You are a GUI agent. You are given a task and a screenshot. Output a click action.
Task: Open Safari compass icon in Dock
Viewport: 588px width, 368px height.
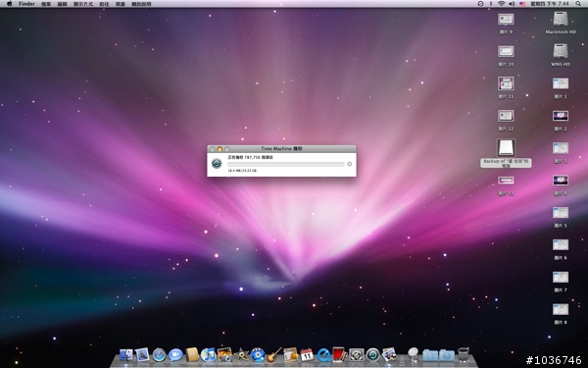[159, 355]
